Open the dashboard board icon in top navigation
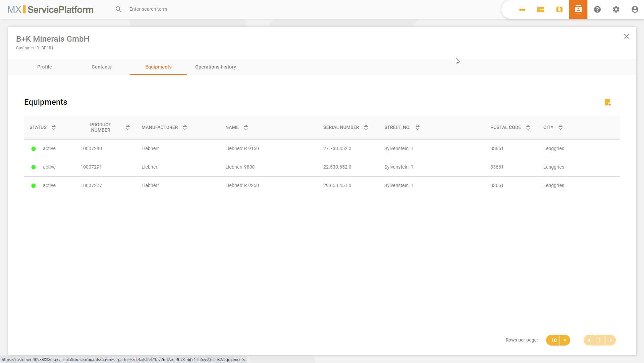This screenshot has width=644, height=363. pyautogui.click(x=541, y=9)
